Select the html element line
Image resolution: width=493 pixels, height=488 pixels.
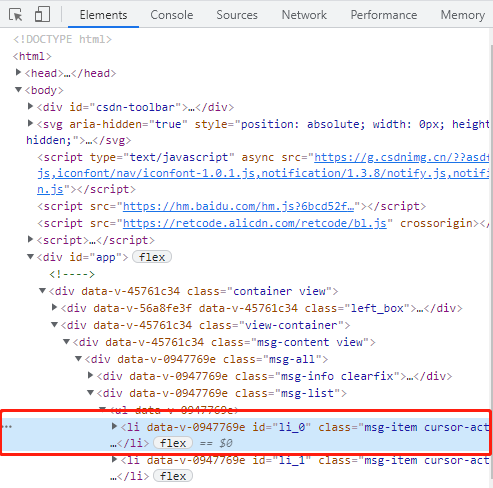[x=32, y=56]
